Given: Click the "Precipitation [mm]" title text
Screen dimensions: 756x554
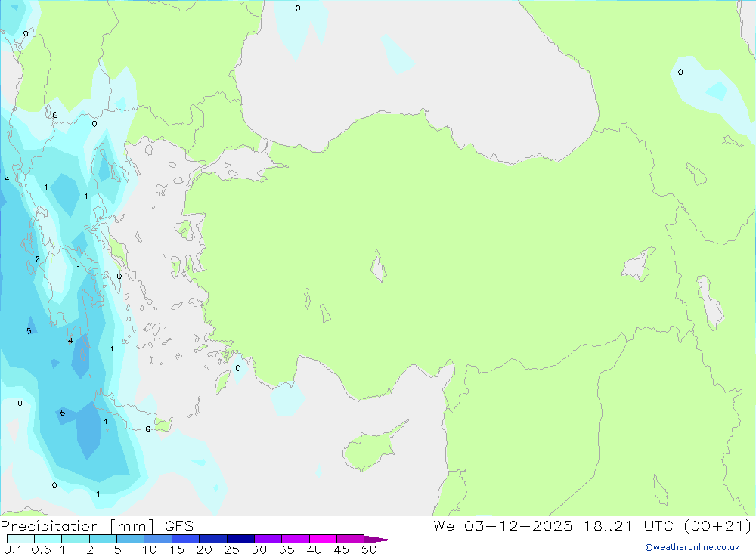Looking at the screenshot, I should pyautogui.click(x=78, y=526).
